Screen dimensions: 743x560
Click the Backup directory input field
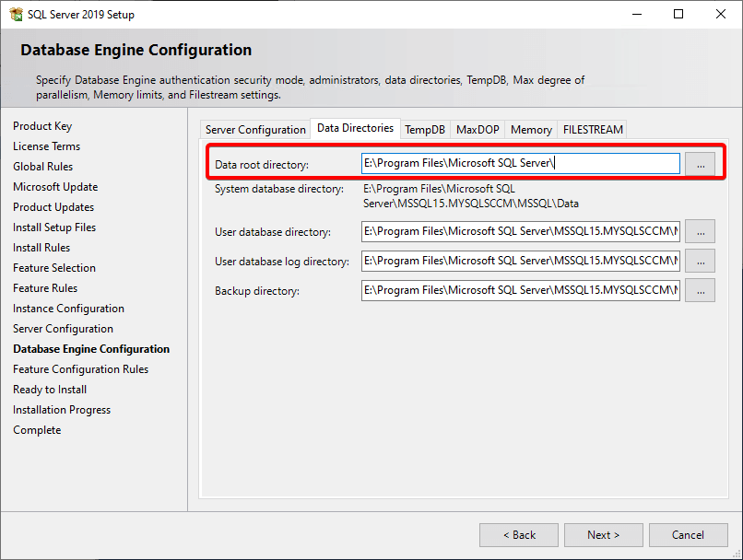click(520, 290)
